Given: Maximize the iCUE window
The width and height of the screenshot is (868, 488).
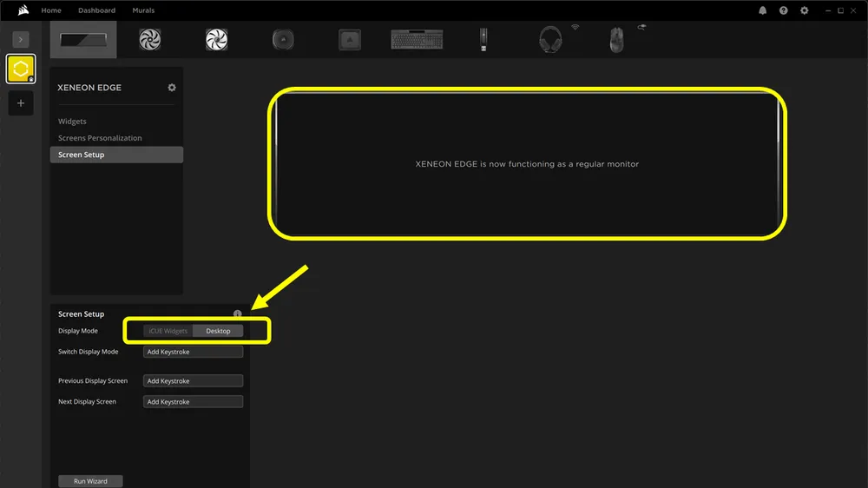Looking at the screenshot, I should click(840, 10).
